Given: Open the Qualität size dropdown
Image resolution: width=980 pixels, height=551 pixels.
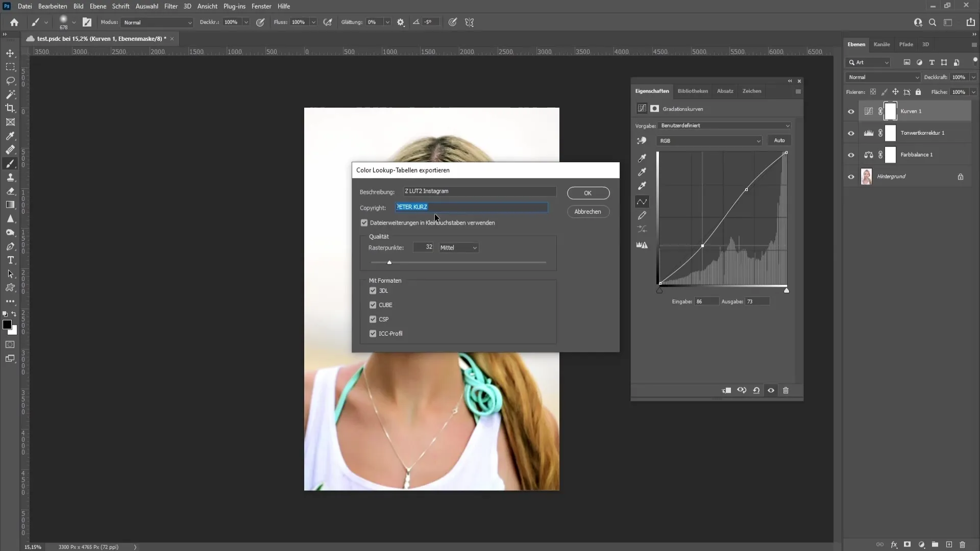Looking at the screenshot, I should click(x=458, y=247).
